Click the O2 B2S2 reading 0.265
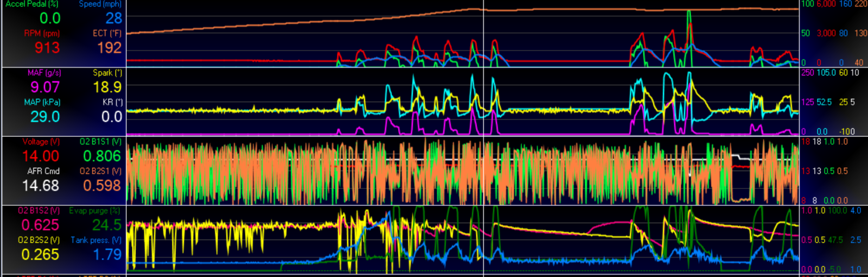Viewport: 868px width, 277px height. tap(40, 255)
